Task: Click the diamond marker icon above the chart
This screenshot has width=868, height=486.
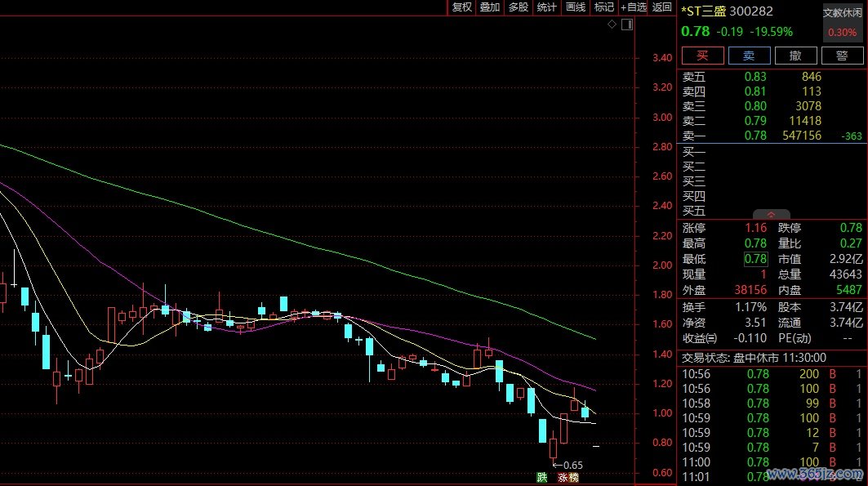Action: (612, 25)
